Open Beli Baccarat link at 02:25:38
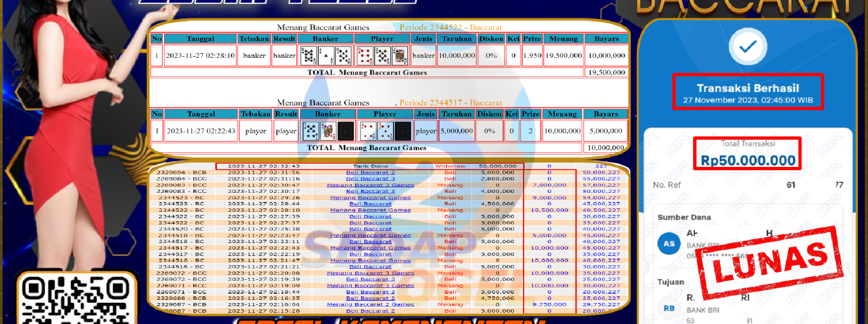The height and width of the screenshot is (324, 868). [x=370, y=229]
